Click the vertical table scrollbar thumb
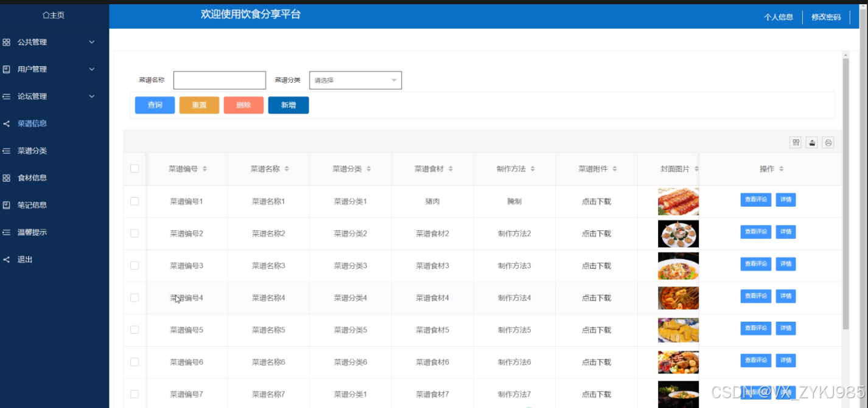868x408 pixels. tap(845, 195)
